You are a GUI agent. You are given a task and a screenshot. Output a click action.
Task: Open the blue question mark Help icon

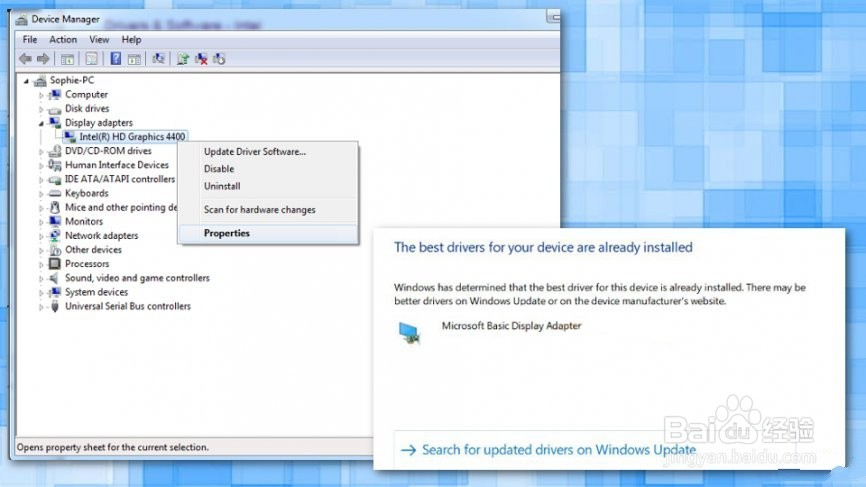[115, 58]
